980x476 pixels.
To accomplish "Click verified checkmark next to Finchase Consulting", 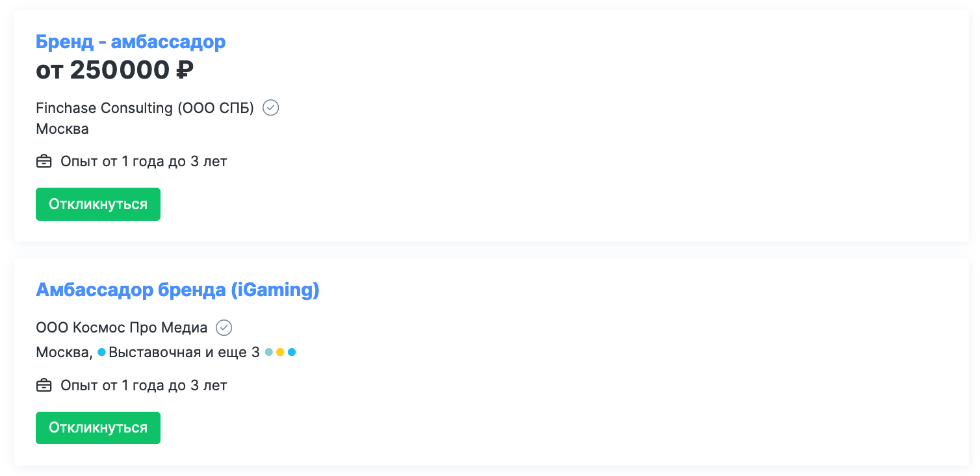I will coord(271,108).
